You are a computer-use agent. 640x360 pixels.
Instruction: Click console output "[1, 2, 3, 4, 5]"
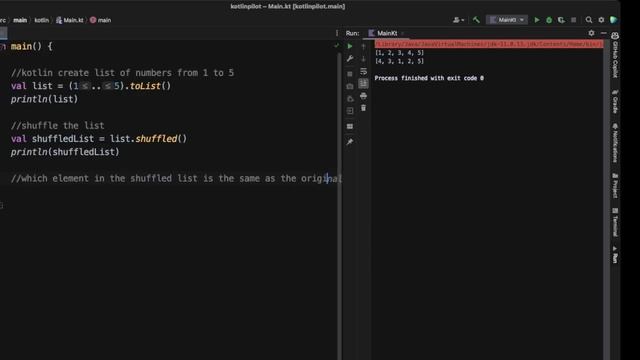pos(400,53)
